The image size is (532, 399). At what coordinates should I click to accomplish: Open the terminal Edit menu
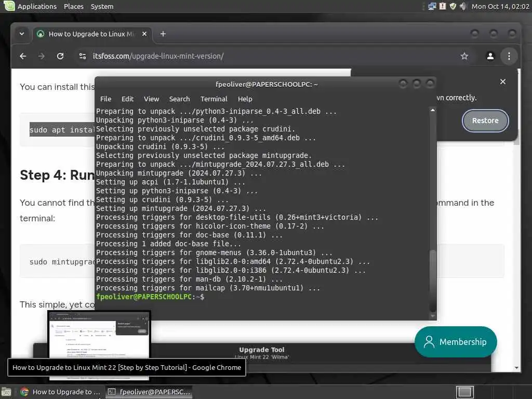point(127,99)
